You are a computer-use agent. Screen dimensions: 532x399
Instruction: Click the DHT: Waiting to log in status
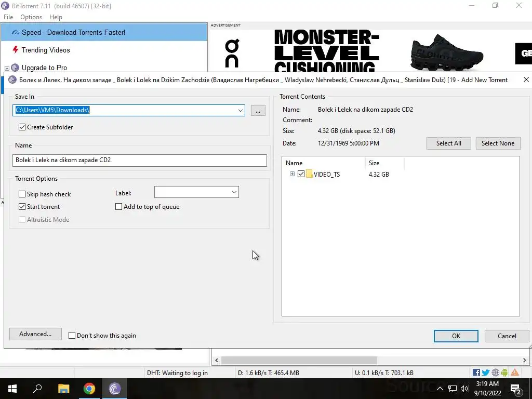point(177,373)
